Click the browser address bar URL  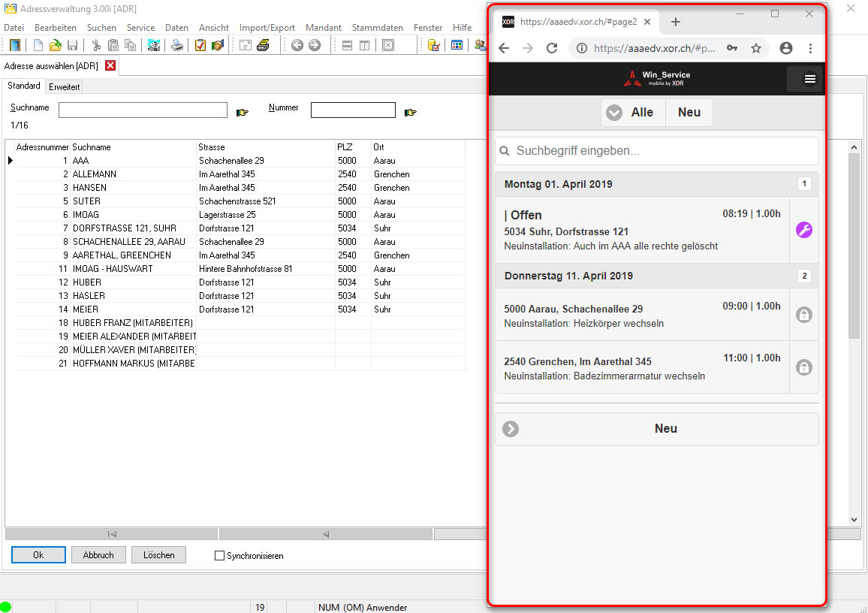click(654, 48)
